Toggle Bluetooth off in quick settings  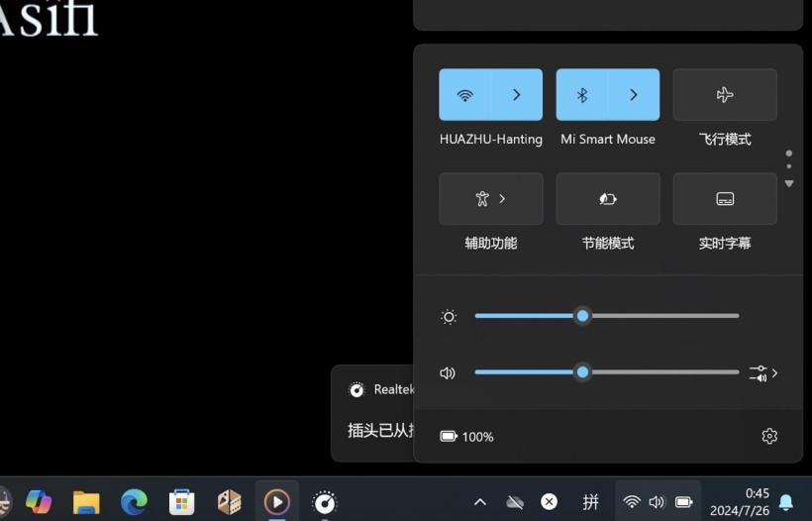[x=582, y=95]
